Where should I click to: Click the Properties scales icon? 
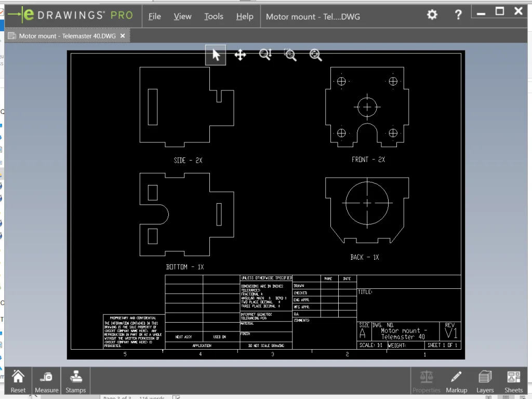427,381
